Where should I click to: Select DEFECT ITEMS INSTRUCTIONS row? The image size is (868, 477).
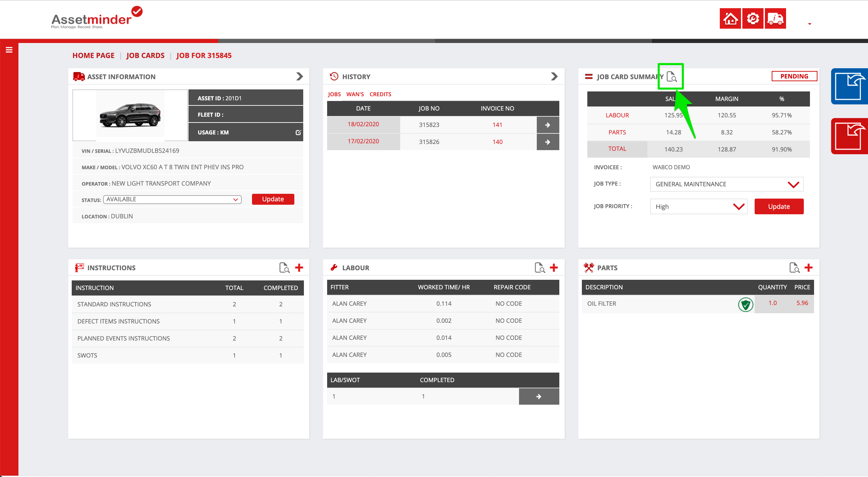tap(188, 321)
